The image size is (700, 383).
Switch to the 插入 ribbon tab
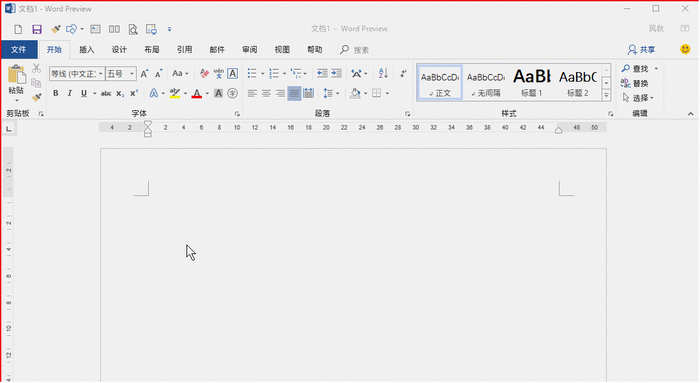click(x=87, y=50)
